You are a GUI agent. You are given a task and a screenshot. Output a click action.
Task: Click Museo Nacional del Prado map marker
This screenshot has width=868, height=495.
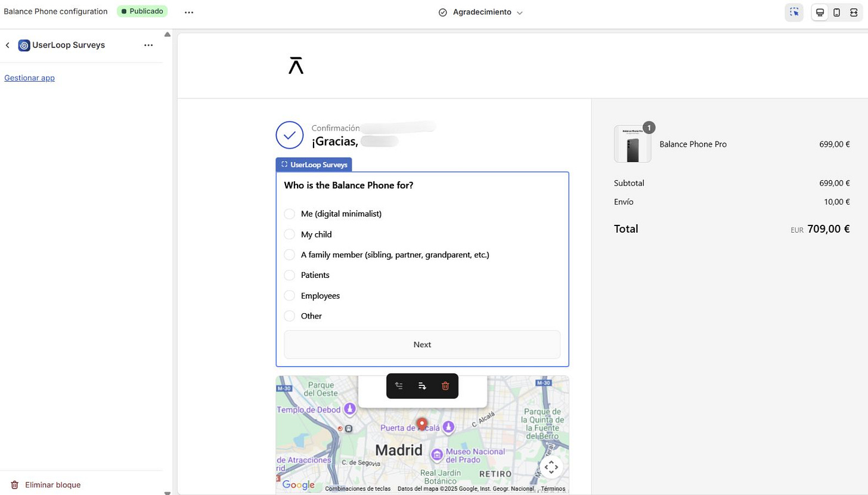click(x=437, y=455)
